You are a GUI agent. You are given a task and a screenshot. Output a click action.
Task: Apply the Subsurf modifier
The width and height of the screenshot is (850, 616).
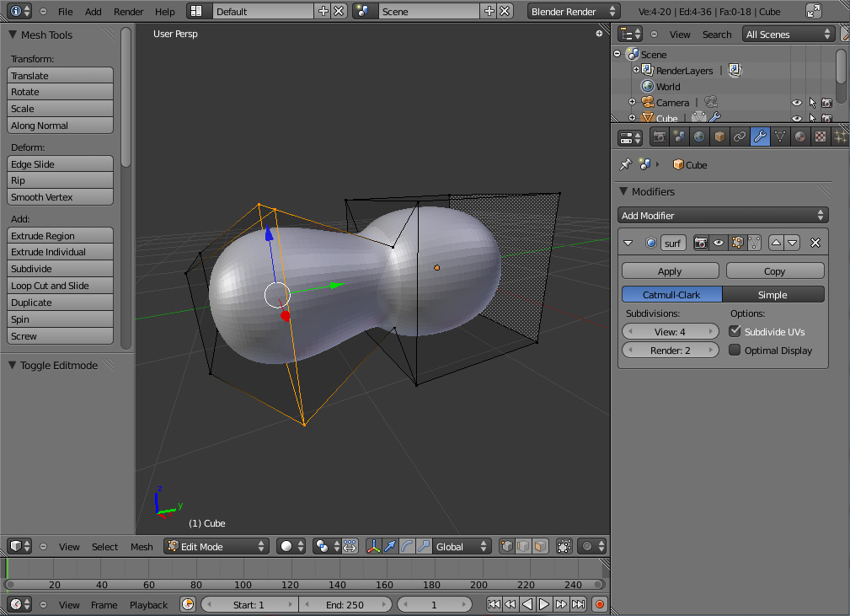point(670,271)
